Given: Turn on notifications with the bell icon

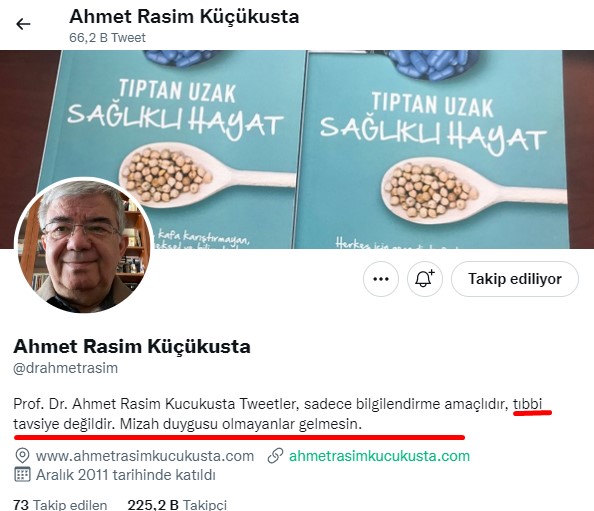Looking at the screenshot, I should [x=425, y=279].
